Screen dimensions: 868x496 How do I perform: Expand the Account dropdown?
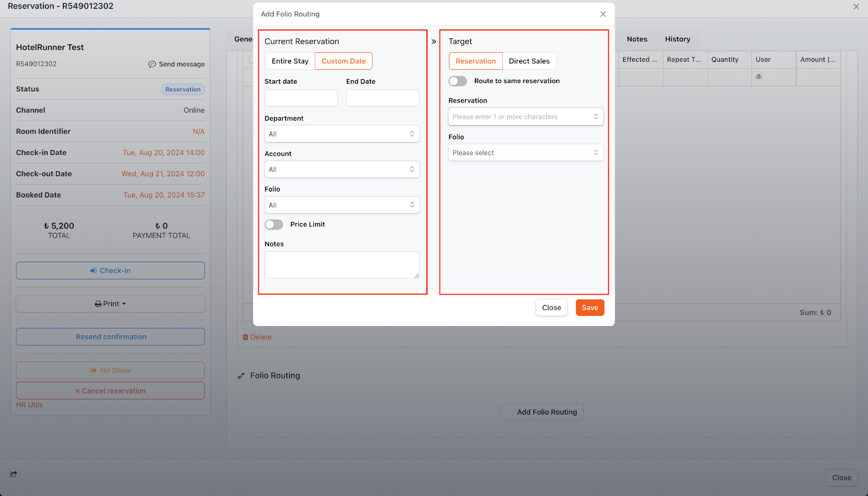342,169
